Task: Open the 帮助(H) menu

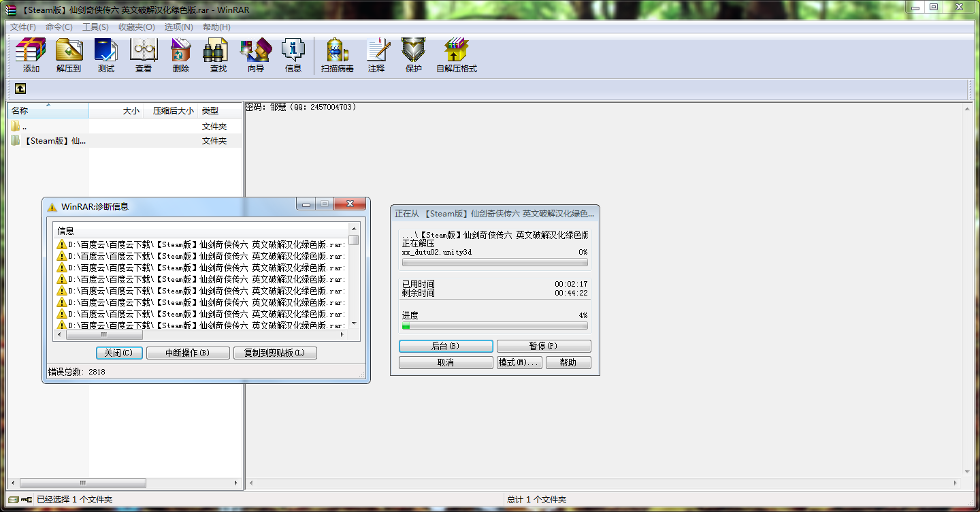Action: [x=216, y=27]
